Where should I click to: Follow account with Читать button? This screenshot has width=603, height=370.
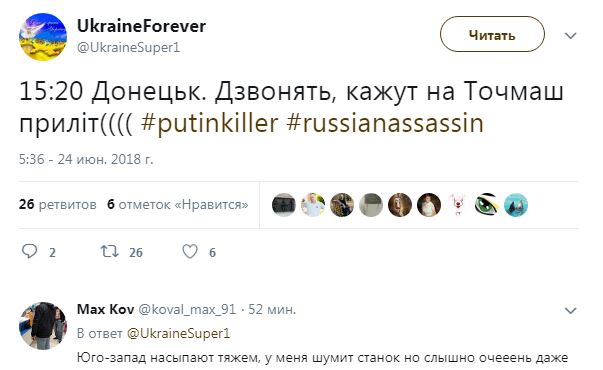pos(492,34)
